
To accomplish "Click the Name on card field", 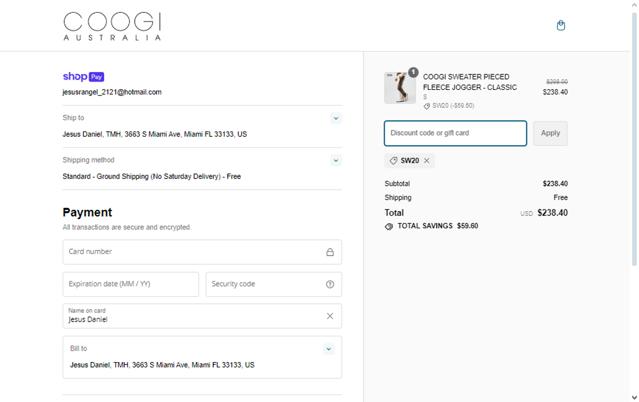I will 202,316.
